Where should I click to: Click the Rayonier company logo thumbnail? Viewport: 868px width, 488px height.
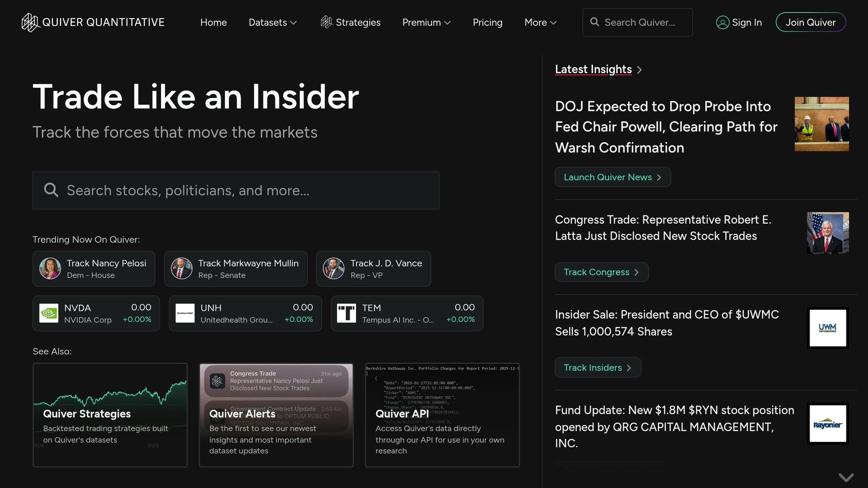[x=828, y=424]
